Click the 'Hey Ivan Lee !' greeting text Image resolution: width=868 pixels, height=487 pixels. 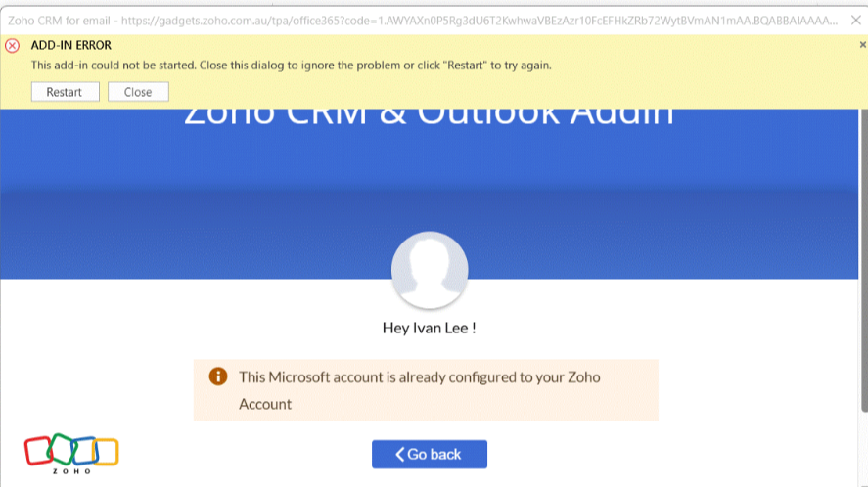click(429, 328)
